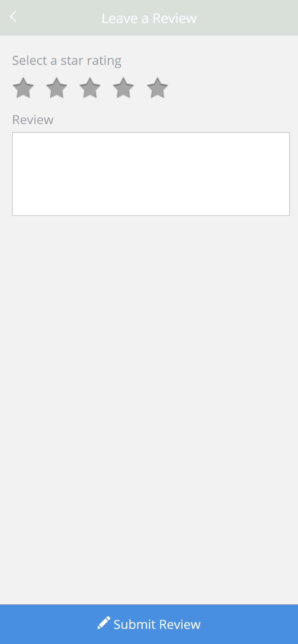Toggle the middle star on

point(90,88)
